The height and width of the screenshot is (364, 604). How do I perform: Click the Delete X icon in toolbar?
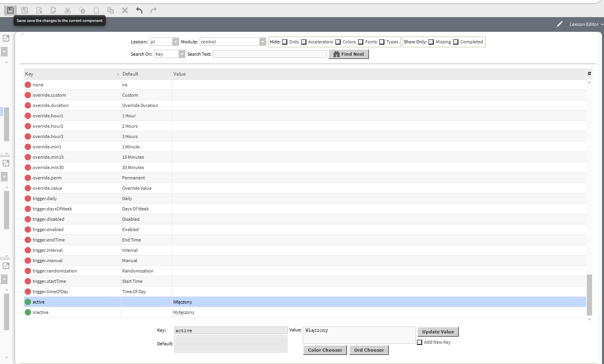tap(125, 10)
